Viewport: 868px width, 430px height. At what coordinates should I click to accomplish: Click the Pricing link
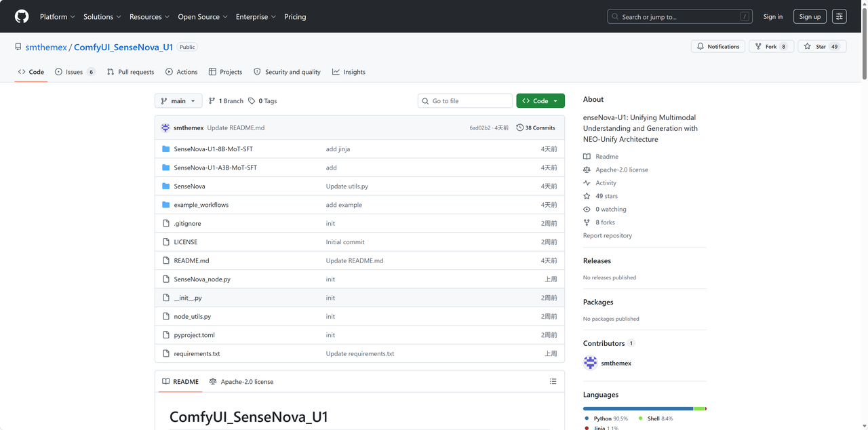(x=295, y=17)
